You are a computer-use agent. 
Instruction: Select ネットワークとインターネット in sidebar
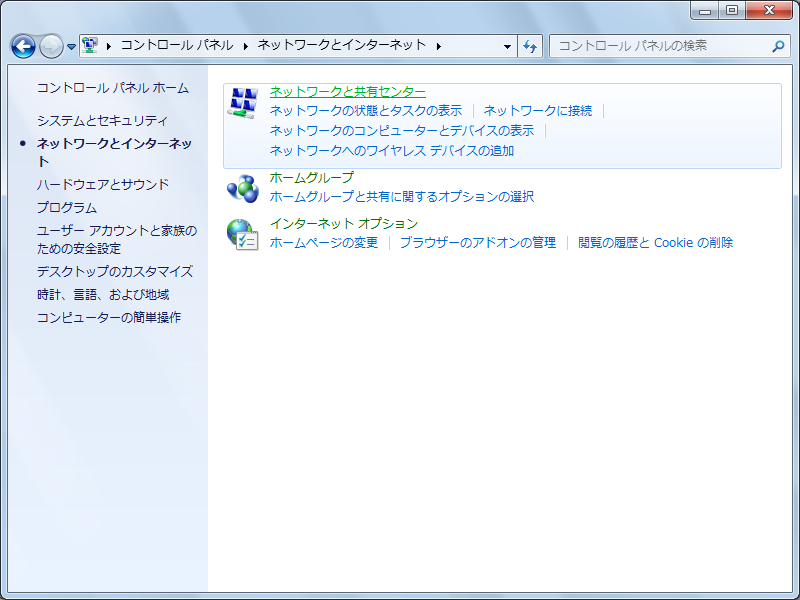tap(114, 153)
